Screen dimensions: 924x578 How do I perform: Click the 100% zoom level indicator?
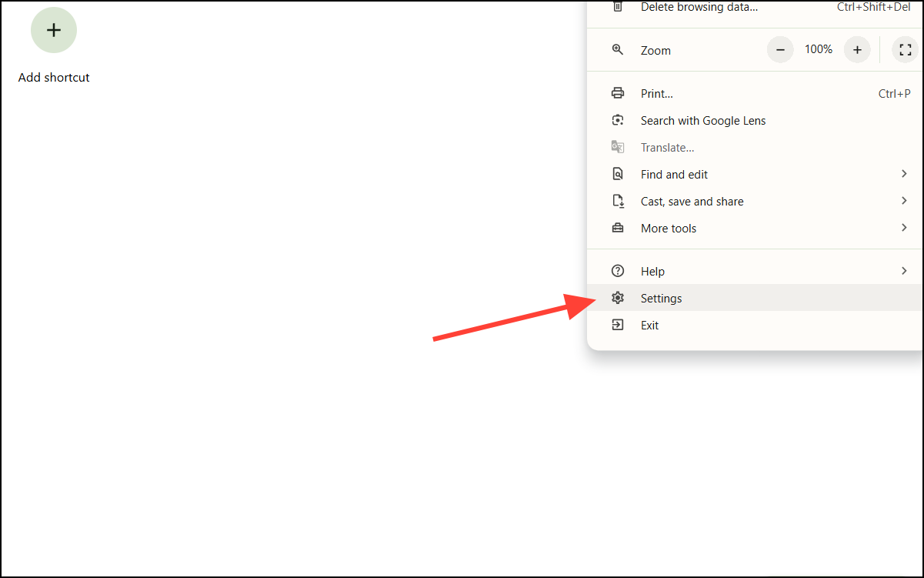[818, 49]
